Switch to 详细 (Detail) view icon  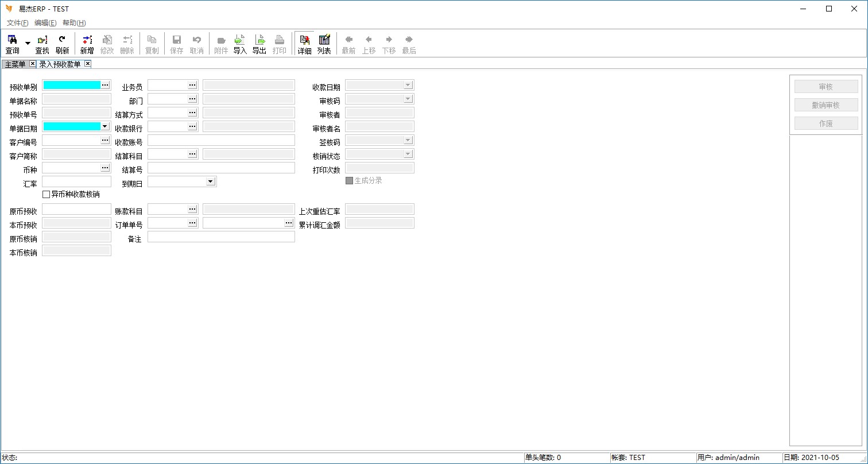point(304,44)
